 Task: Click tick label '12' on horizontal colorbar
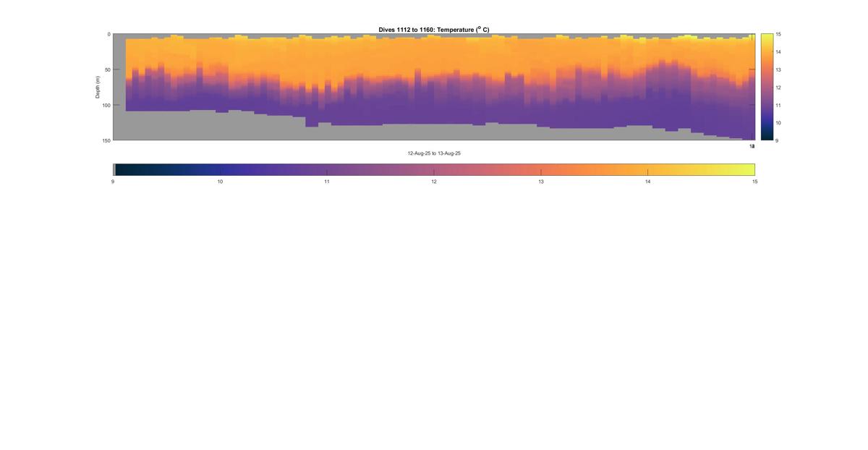tap(434, 182)
